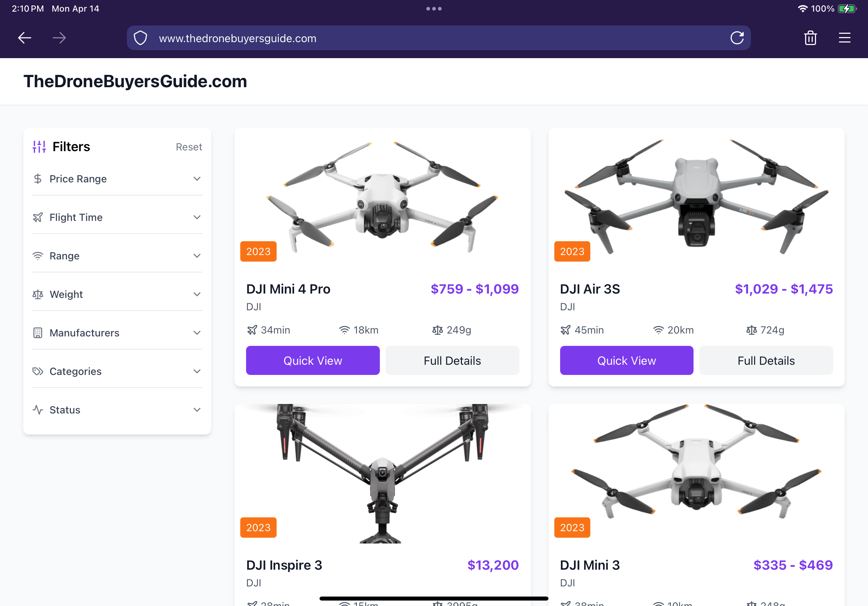Expand the Flight Time filter
Viewport: 868px width, 606px height.
click(x=117, y=217)
